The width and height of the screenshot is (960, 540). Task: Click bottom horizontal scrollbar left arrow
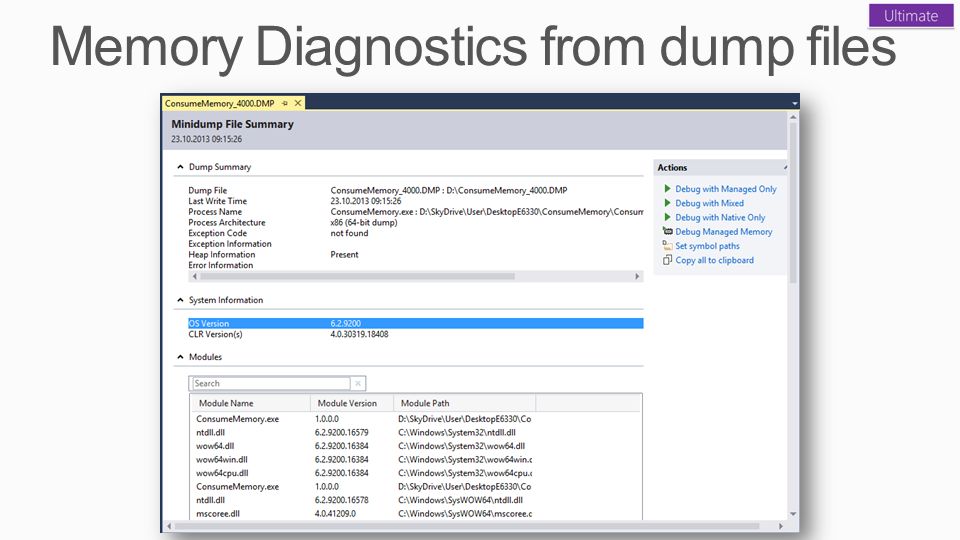point(169,526)
